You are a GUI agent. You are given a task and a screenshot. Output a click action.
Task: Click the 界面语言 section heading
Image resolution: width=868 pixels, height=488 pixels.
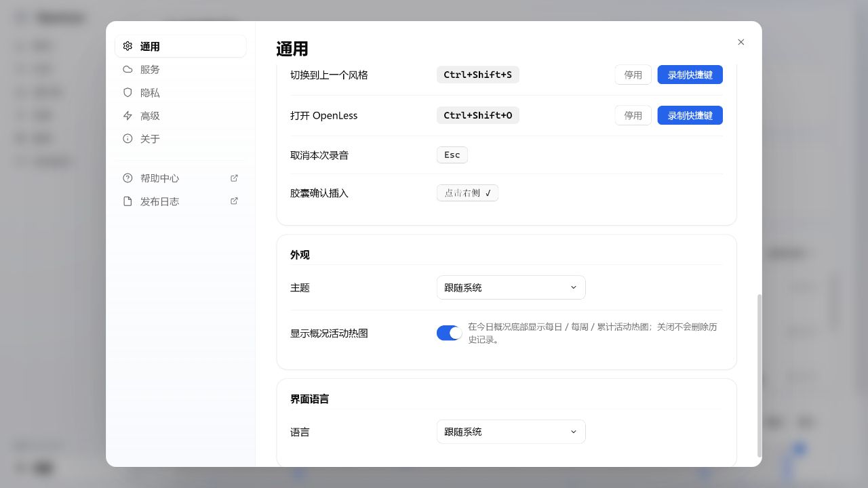309,399
